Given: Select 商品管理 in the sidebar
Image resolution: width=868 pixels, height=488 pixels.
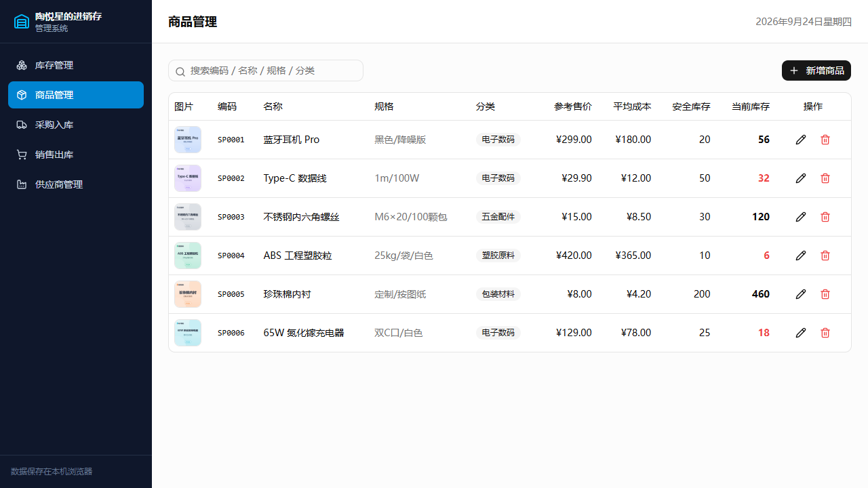Looking at the screenshot, I should pyautogui.click(x=76, y=95).
